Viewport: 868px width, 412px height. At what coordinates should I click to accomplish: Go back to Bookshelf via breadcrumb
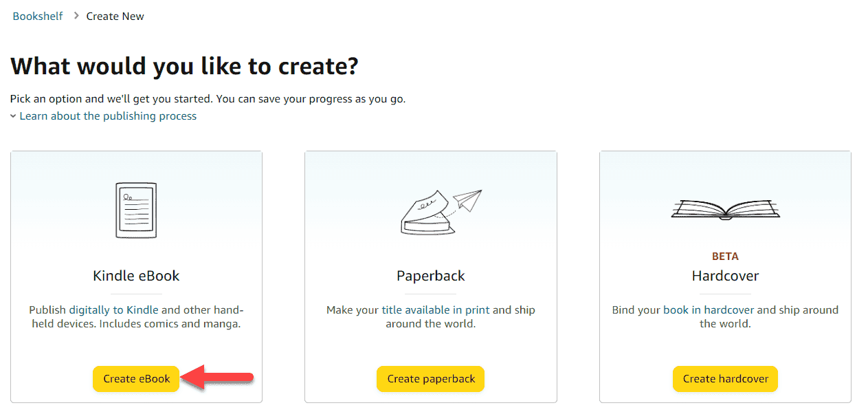38,16
